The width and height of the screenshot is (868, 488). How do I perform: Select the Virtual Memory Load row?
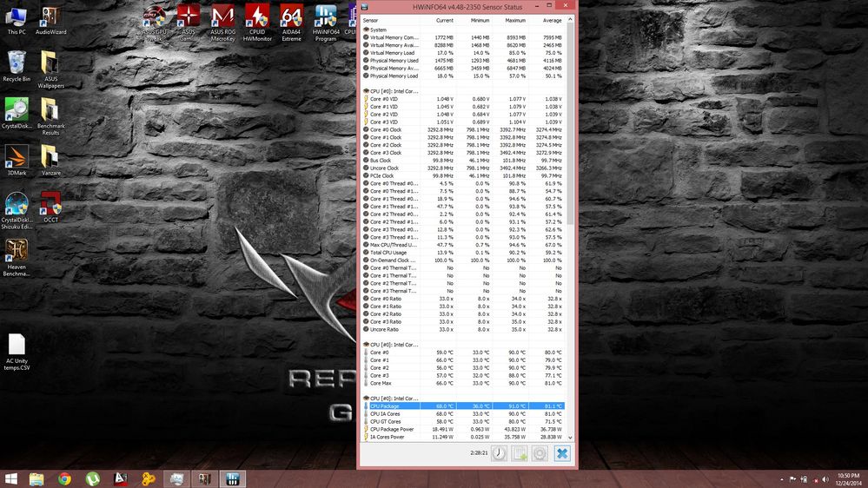point(463,53)
